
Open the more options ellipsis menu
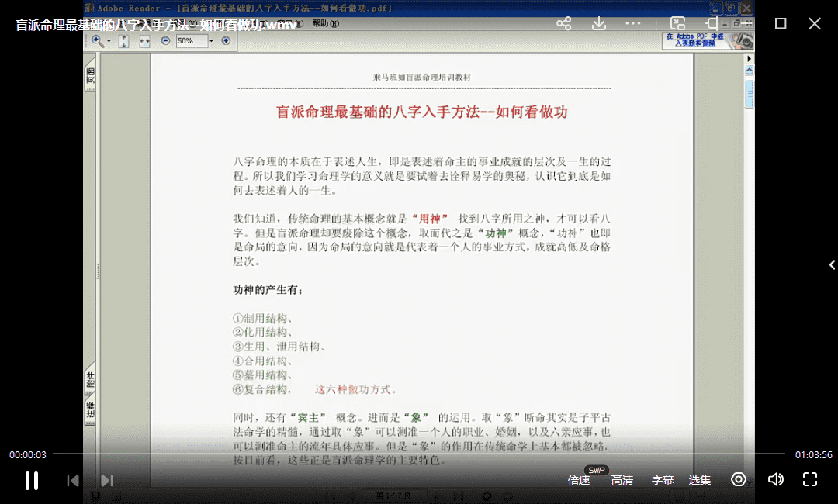point(633,23)
